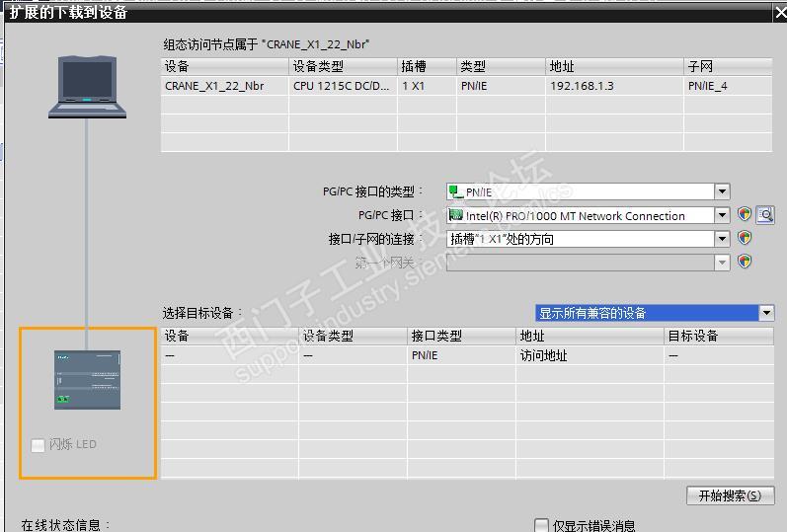Click the green PN/IE interface type icon
This screenshot has width=787, height=532.
[456, 191]
